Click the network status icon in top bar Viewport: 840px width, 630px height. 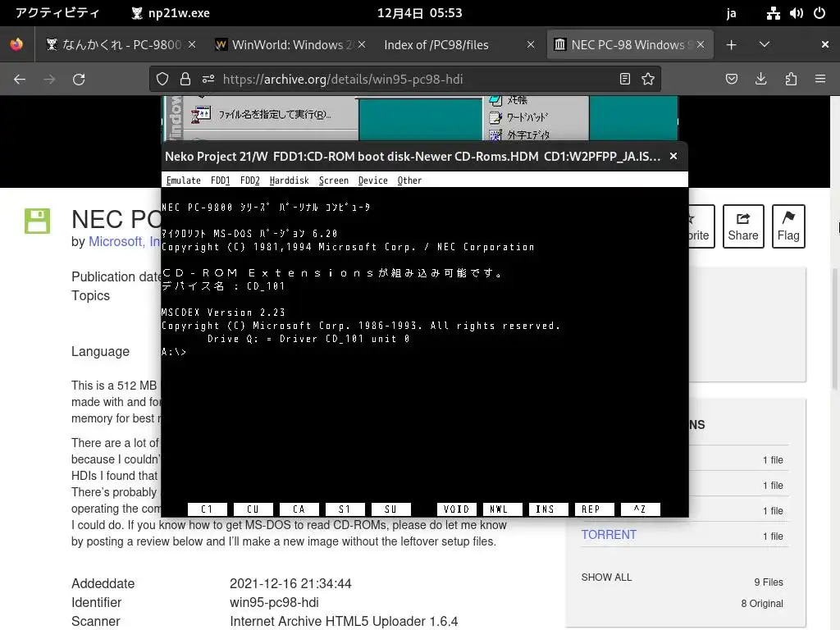pos(773,13)
